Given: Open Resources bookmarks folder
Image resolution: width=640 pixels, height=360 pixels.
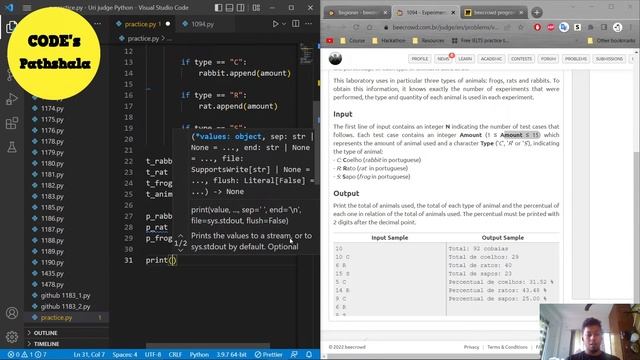Looking at the screenshot, I should click(428, 40).
